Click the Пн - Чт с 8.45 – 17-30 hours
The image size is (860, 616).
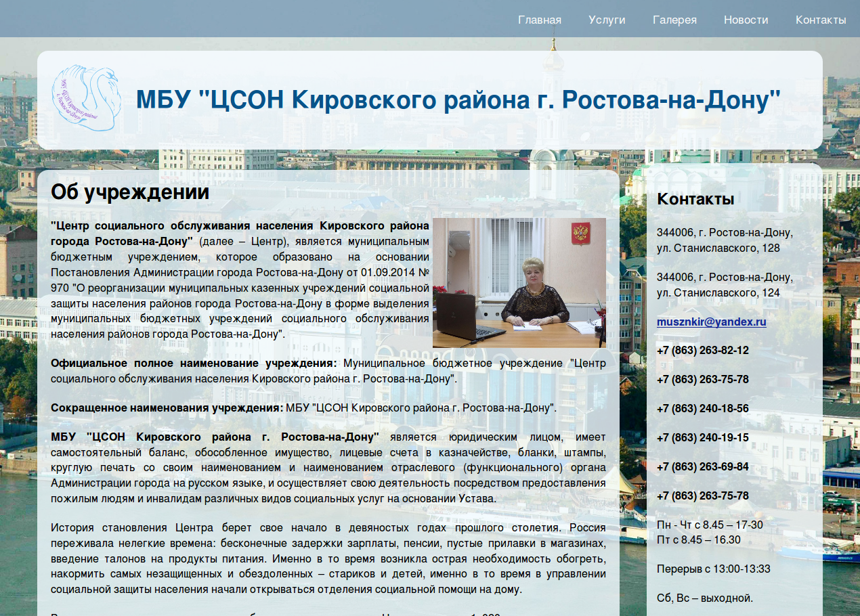click(710, 525)
